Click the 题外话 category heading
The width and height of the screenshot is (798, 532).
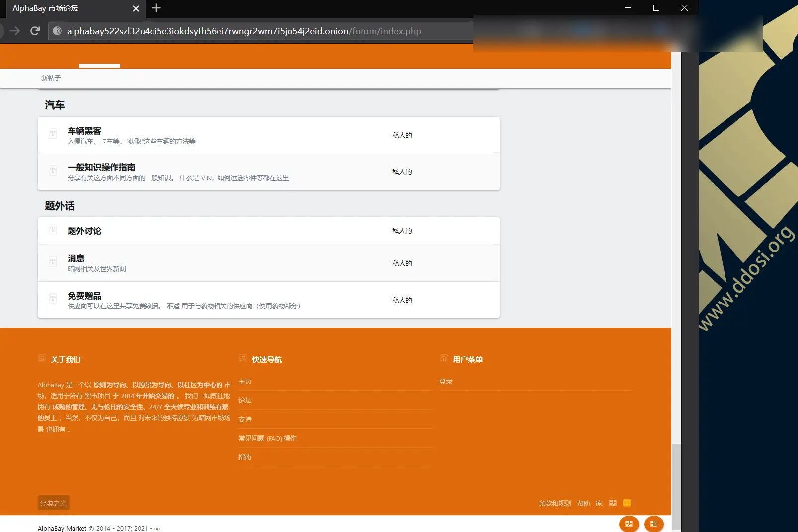point(60,206)
